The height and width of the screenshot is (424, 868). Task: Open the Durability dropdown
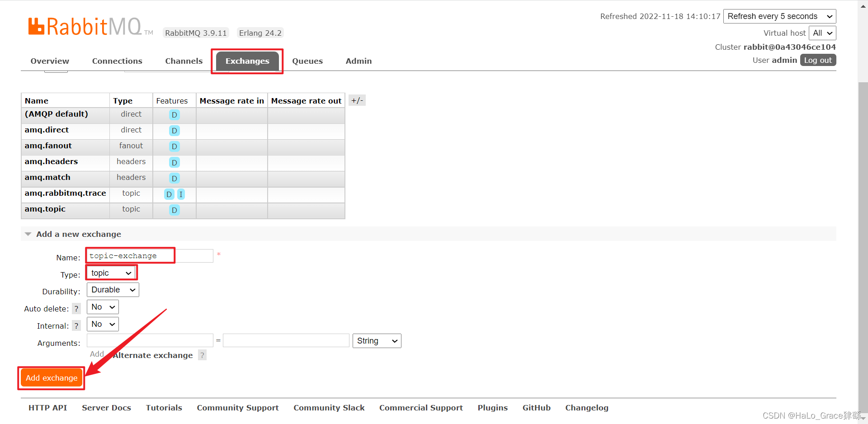tap(113, 290)
